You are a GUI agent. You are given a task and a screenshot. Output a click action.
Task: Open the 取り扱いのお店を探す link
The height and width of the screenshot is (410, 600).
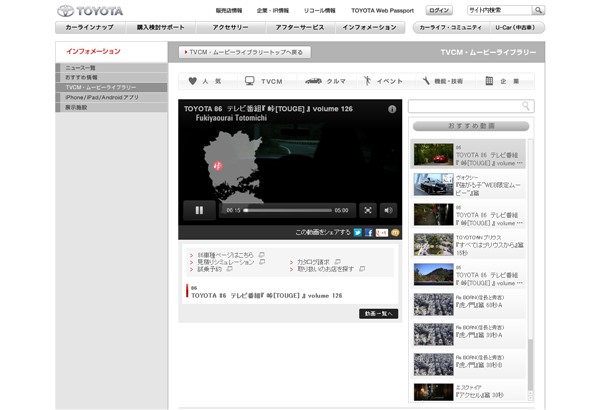(x=326, y=269)
